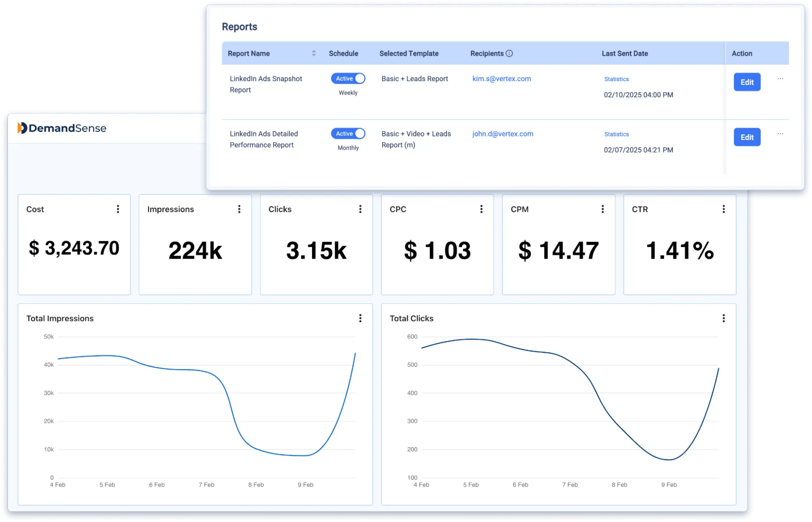The height and width of the screenshot is (522, 812).
Task: Click the $ 3,243.70 cost value
Action: click(x=74, y=249)
